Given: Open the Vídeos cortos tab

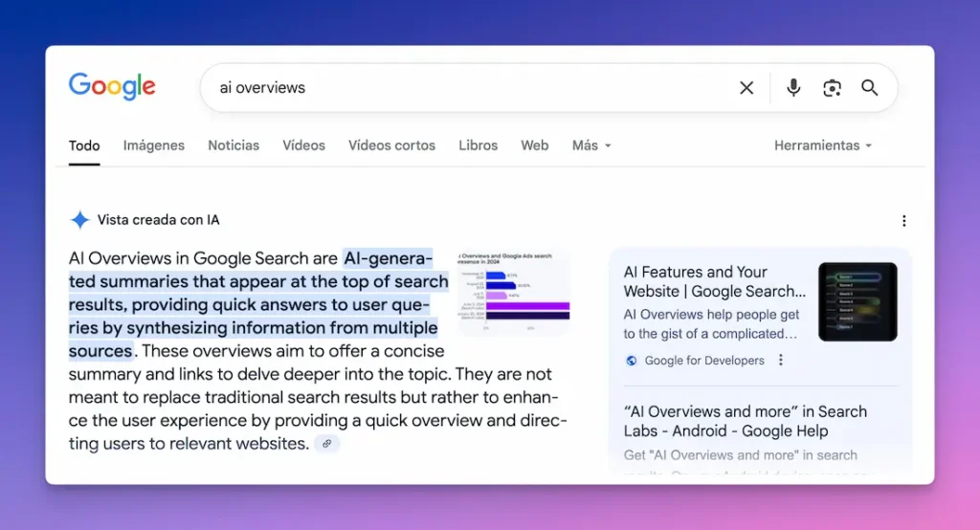Looking at the screenshot, I should tap(391, 145).
